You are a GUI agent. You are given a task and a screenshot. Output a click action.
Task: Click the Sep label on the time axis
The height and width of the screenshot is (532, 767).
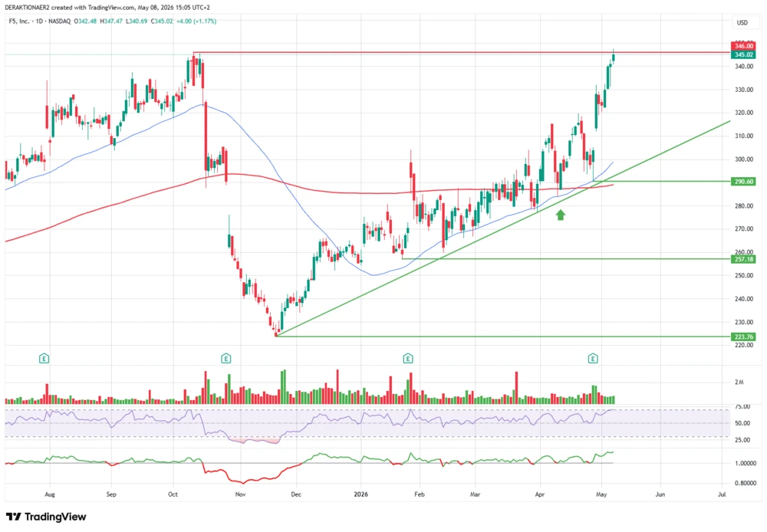point(111,494)
